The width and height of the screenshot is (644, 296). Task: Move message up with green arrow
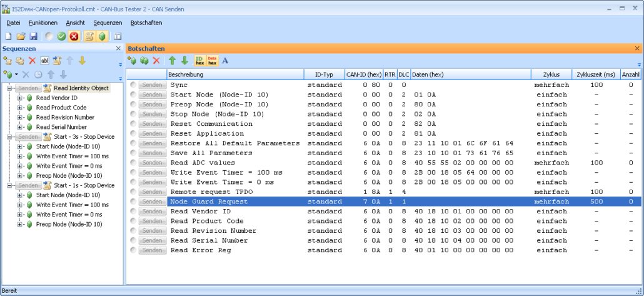click(x=172, y=61)
